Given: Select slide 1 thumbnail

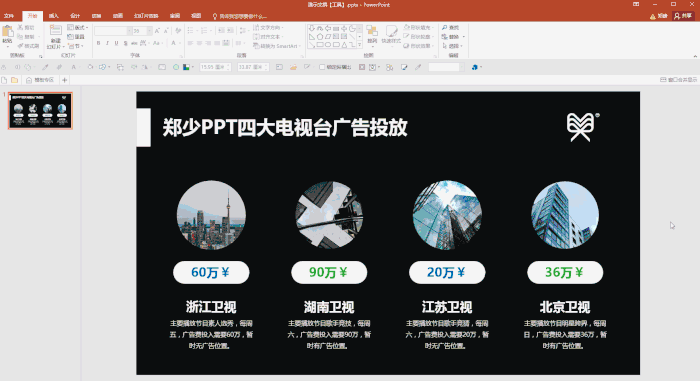Looking at the screenshot, I should coord(40,110).
